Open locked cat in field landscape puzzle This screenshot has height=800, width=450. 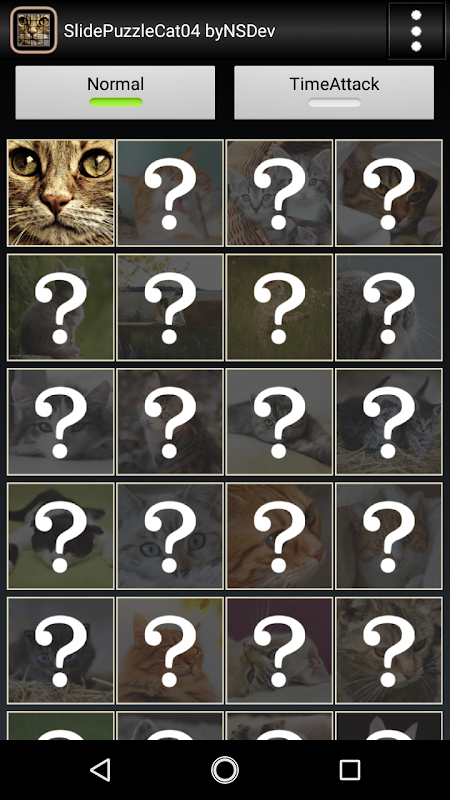pos(170,307)
